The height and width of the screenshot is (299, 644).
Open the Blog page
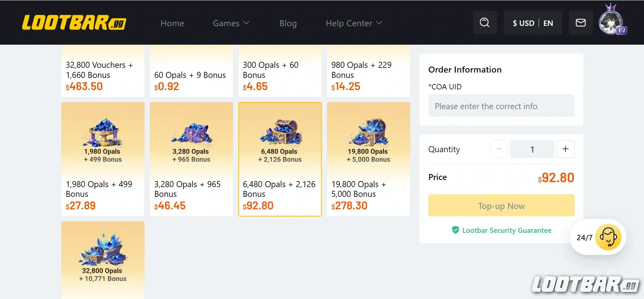coord(288,23)
